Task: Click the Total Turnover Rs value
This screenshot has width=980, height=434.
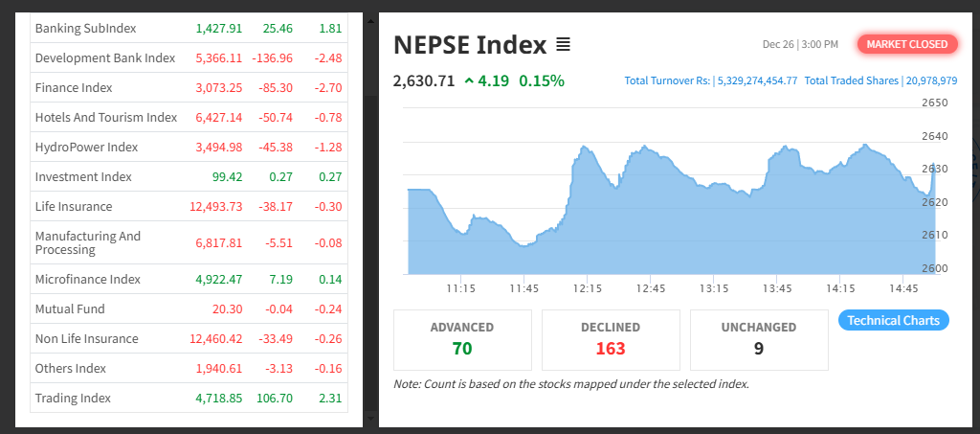Action: pyautogui.click(x=758, y=80)
